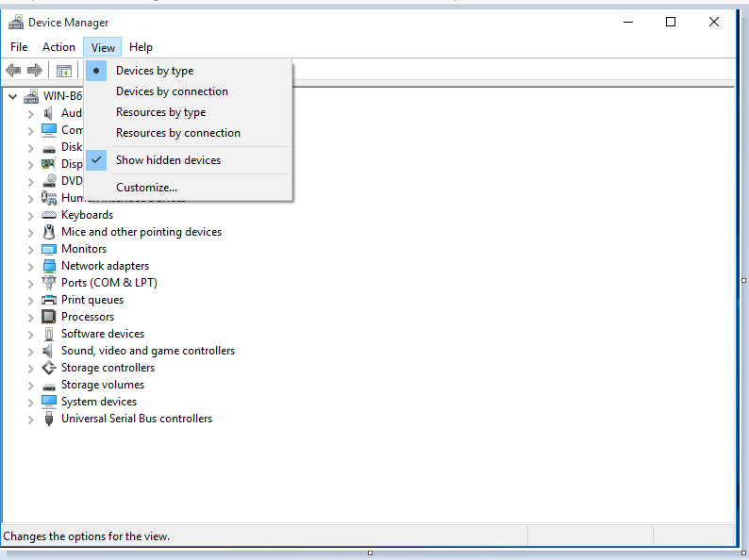Choose Customize... from the View menu
749x560 pixels.
coord(189,188)
